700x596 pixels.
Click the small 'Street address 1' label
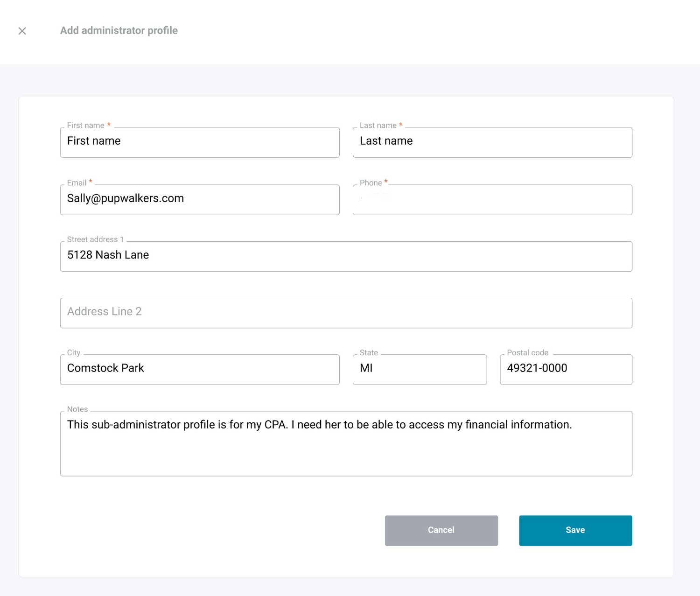(95, 239)
